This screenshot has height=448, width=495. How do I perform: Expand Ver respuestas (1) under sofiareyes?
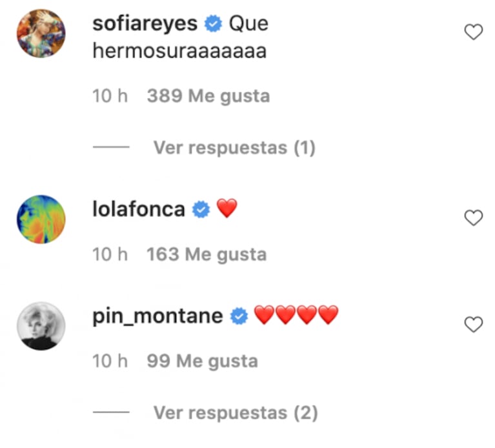pyautogui.click(x=234, y=148)
